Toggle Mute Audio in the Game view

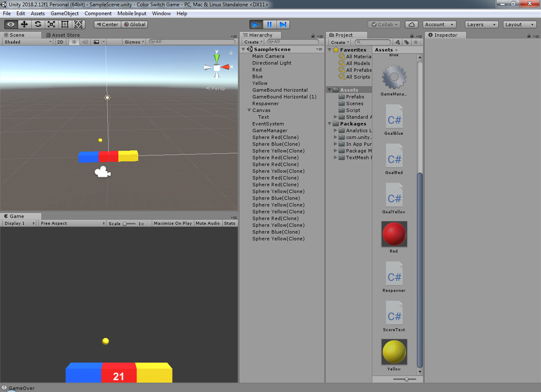click(208, 223)
